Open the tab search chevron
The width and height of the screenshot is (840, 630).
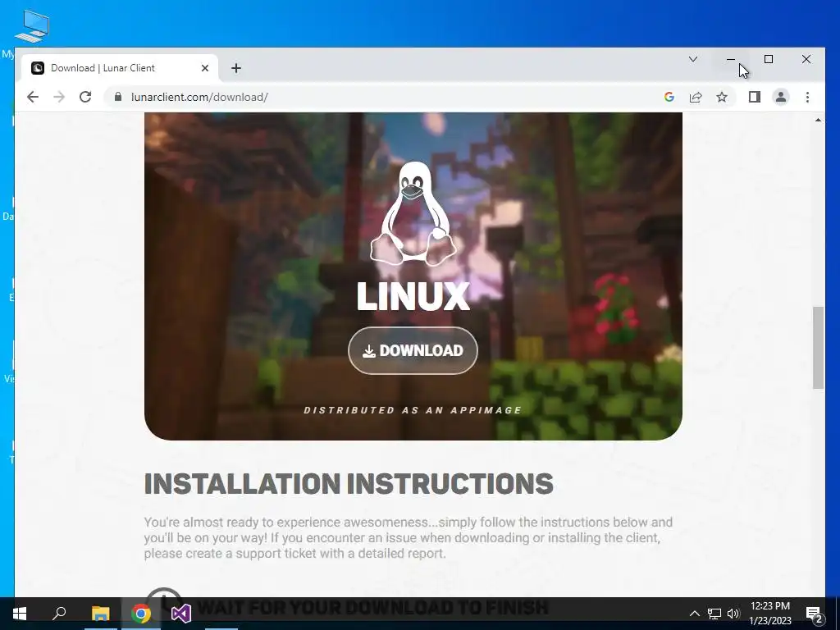(x=692, y=59)
